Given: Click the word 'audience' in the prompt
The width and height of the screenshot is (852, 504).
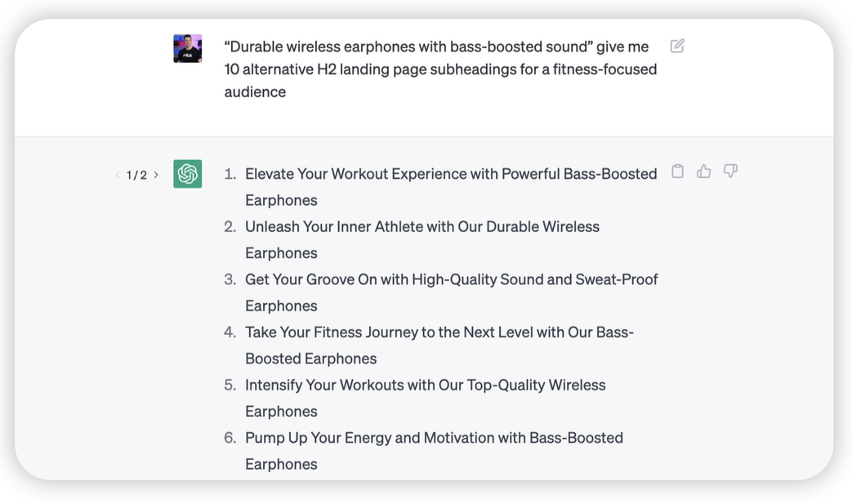Looking at the screenshot, I should tap(255, 91).
